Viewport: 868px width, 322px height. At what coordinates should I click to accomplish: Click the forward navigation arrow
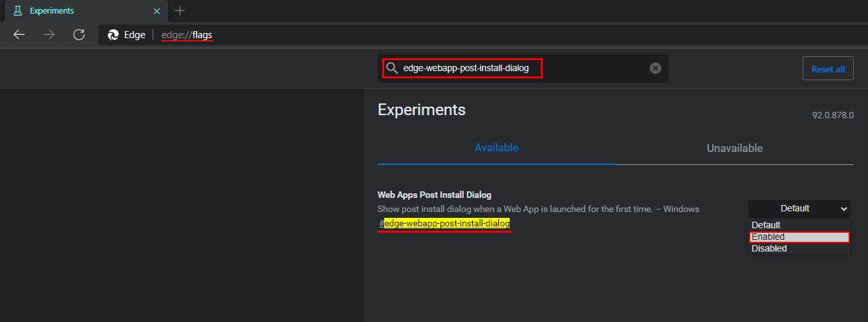click(x=49, y=35)
